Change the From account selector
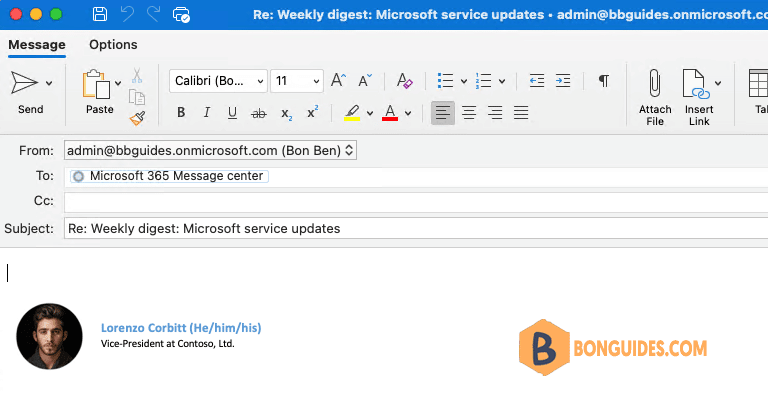This screenshot has width=768, height=413. tap(210, 150)
